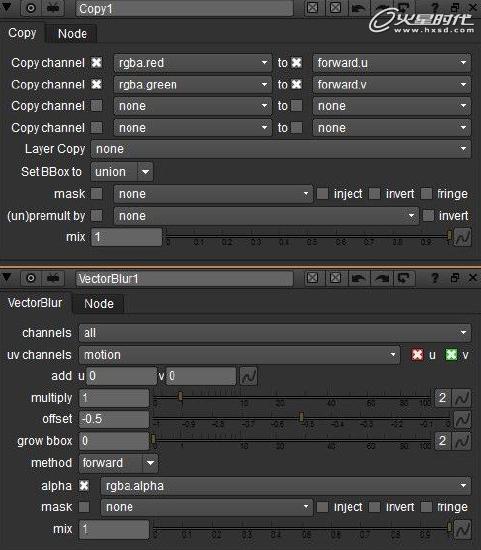The height and width of the screenshot is (550, 481).
Task: Collapse the VectorBlur1 panel disclosure triangle
Action: coord(7,278)
